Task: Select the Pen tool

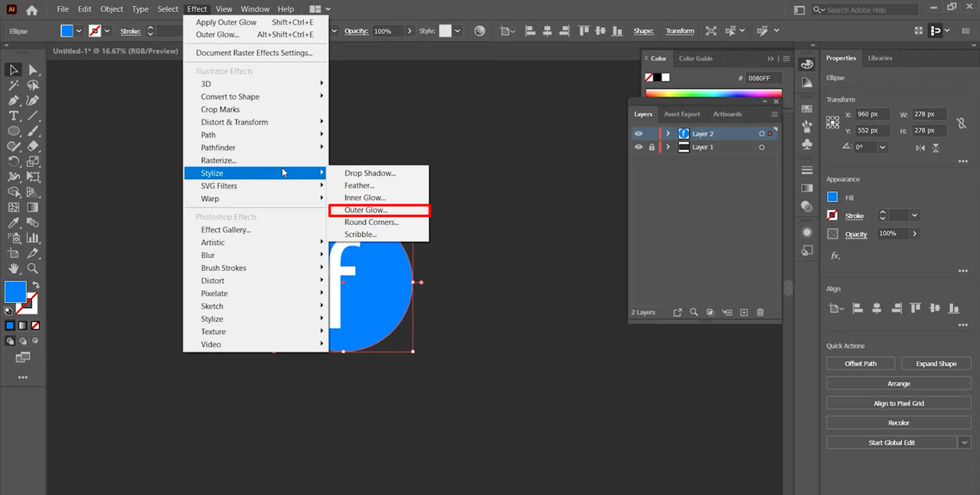Action: (x=14, y=100)
